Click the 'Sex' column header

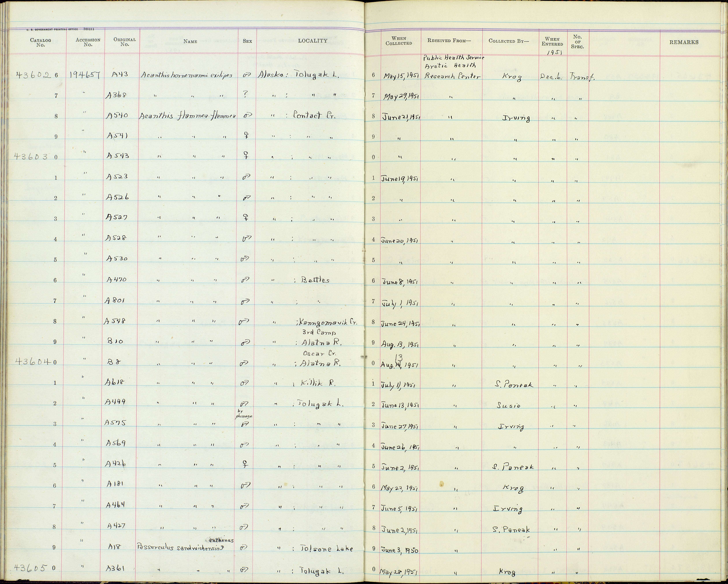coord(247,41)
